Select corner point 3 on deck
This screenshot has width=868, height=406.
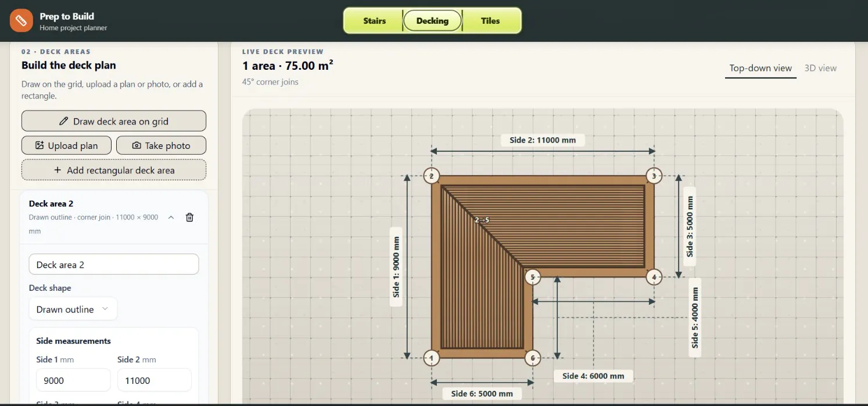(x=654, y=176)
